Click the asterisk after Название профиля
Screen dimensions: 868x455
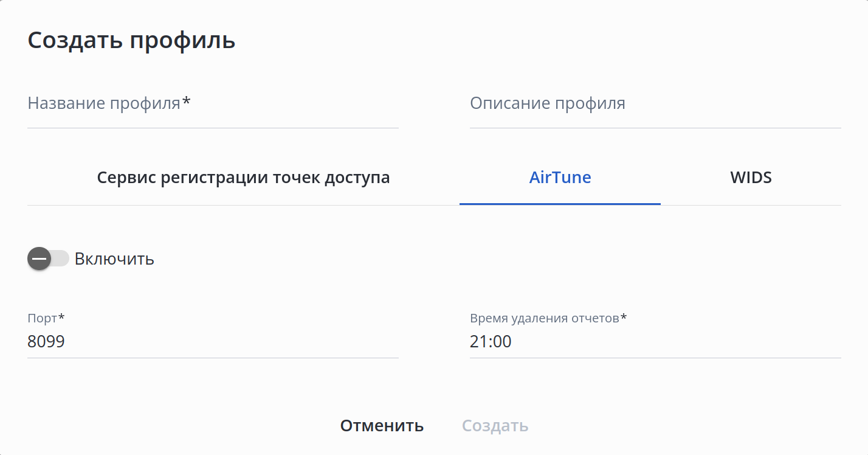[187, 102]
